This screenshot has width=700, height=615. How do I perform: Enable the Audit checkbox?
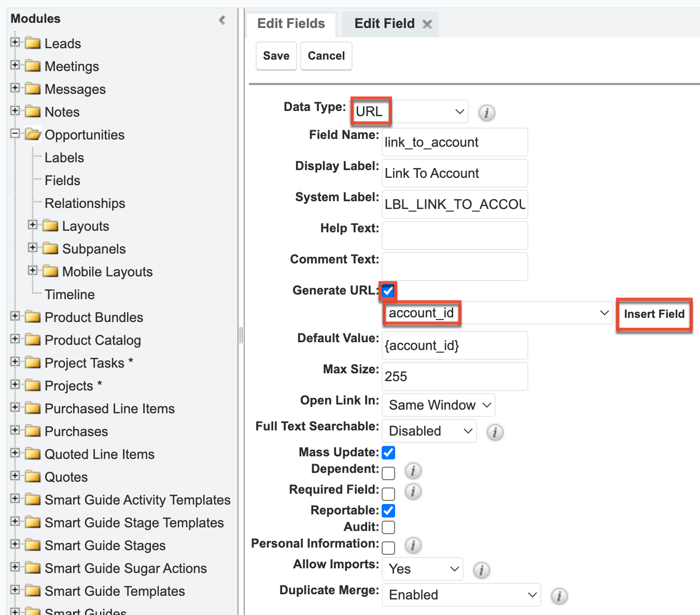pyautogui.click(x=388, y=527)
